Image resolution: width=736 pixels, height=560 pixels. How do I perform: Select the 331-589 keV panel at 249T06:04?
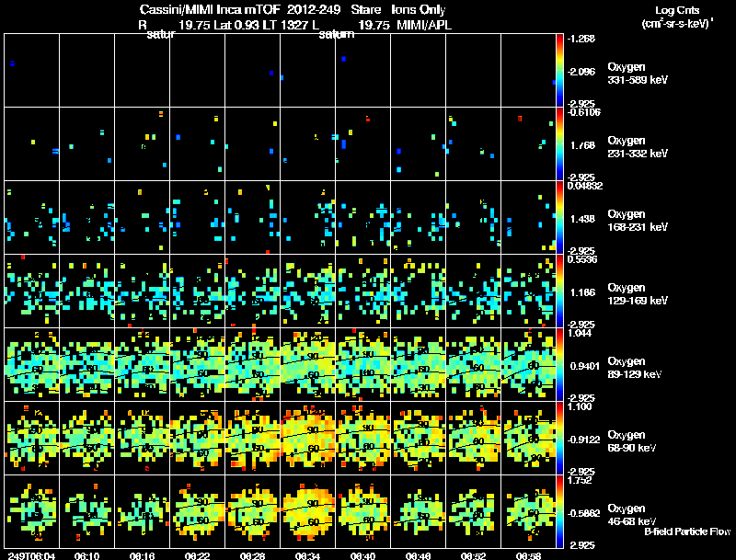[32, 71]
